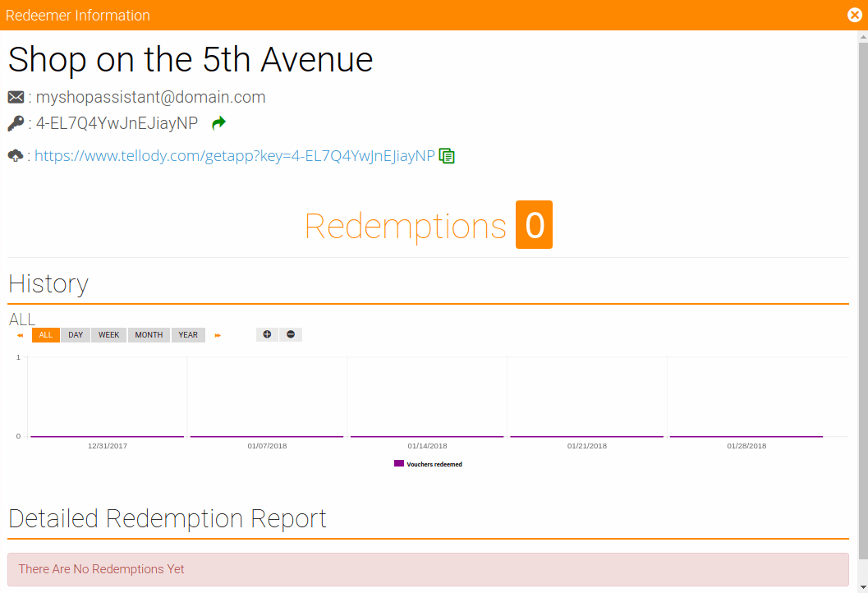Zoom in the history chart
Viewport: 868px width, 593px height.
pyautogui.click(x=267, y=334)
